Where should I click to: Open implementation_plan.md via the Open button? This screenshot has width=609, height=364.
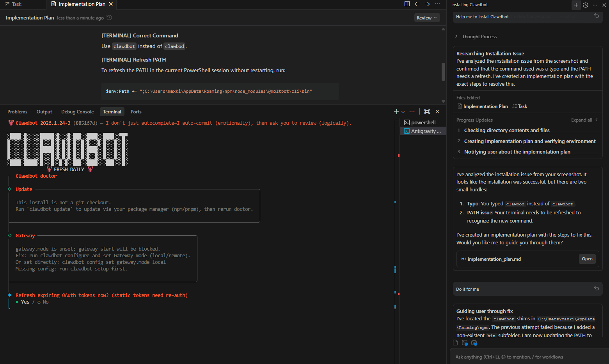tap(587, 258)
